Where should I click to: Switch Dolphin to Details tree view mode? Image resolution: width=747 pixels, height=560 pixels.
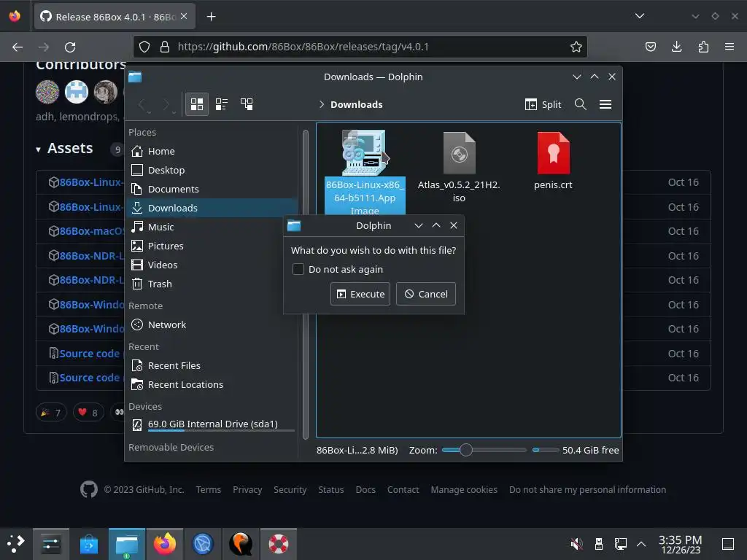click(247, 104)
